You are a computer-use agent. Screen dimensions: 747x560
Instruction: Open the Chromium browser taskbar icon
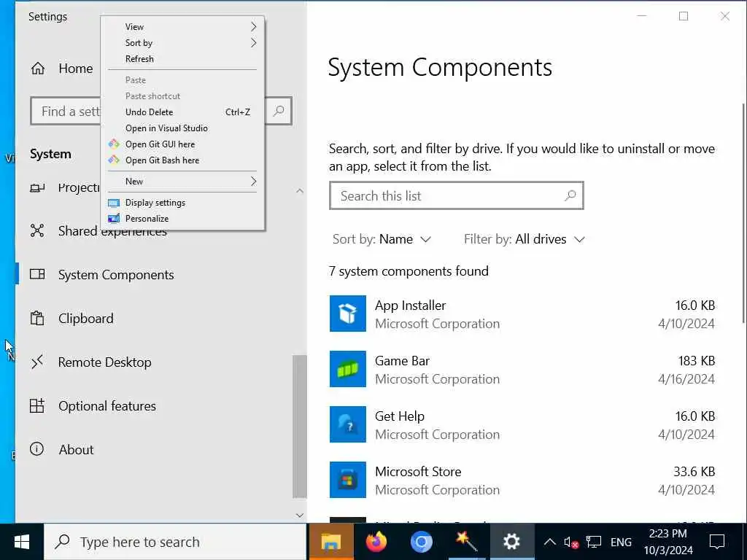pos(421,542)
